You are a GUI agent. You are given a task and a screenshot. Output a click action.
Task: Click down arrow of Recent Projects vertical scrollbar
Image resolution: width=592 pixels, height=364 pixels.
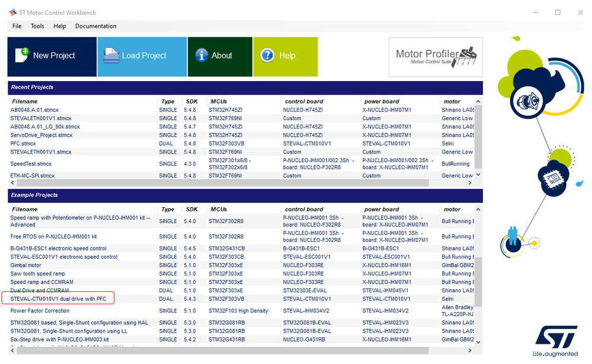tap(478, 175)
